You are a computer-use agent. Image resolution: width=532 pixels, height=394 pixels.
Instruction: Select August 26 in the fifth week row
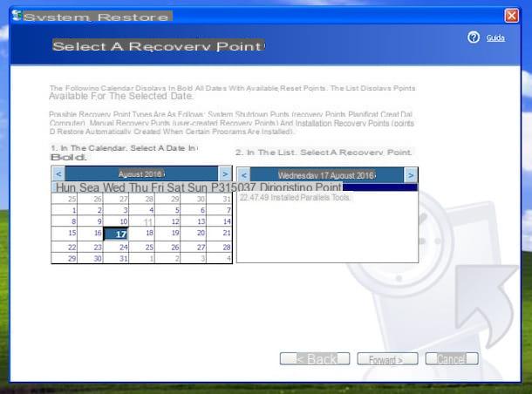(x=168, y=247)
